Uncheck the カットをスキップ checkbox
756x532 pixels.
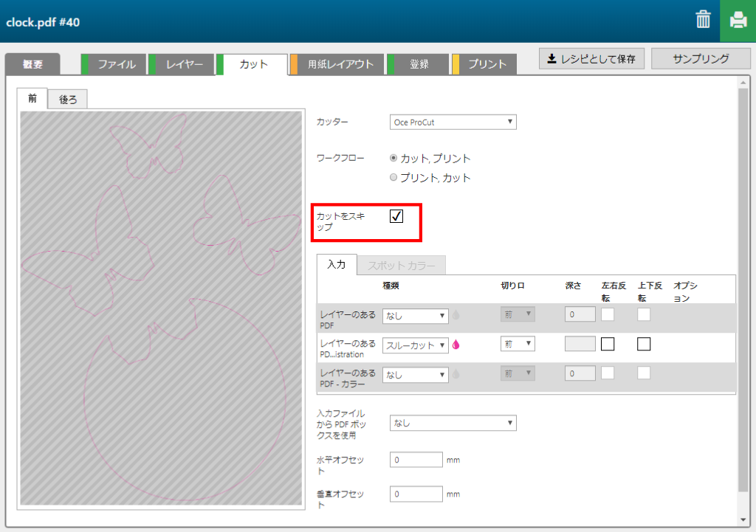pos(396,216)
